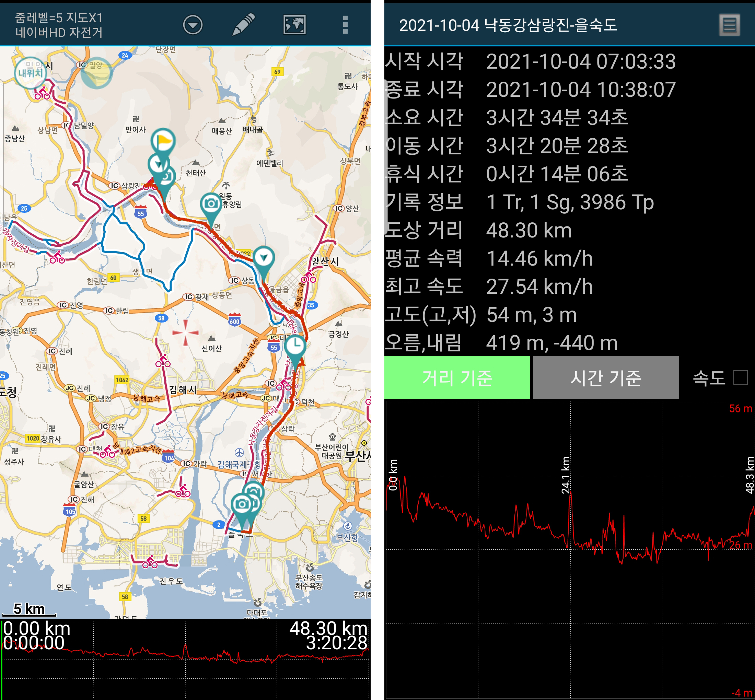
Task: Click the 휴식 시간 0시간 14분 06초 row
Action: point(569,174)
